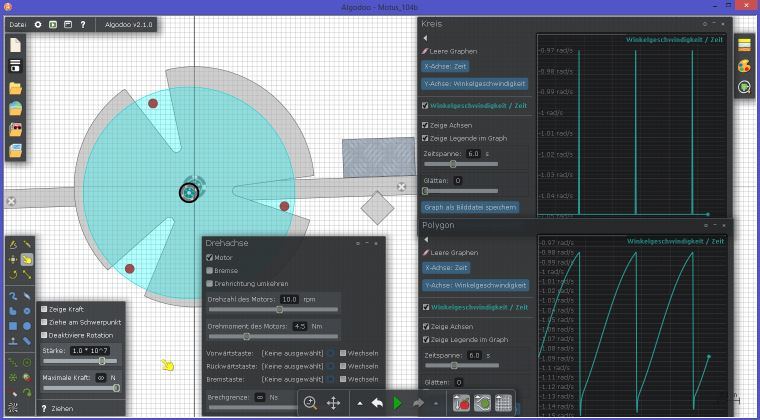Select the green Spring tool

[x=13, y=362]
